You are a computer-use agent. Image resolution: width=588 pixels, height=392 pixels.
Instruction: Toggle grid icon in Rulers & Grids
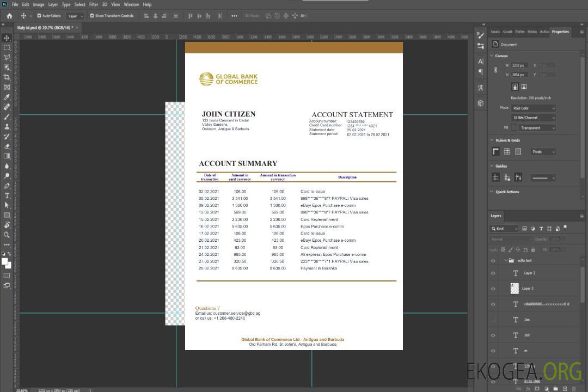click(507, 151)
